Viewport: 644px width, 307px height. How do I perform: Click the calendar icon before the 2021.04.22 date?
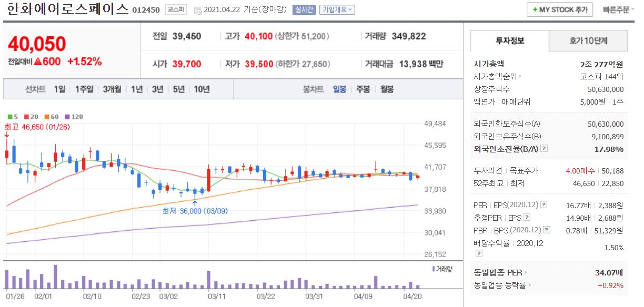[x=197, y=10]
